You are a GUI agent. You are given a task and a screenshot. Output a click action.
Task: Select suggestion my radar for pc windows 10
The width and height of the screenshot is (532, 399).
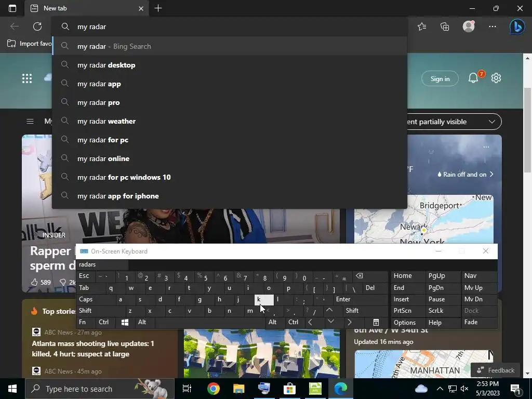click(230, 177)
